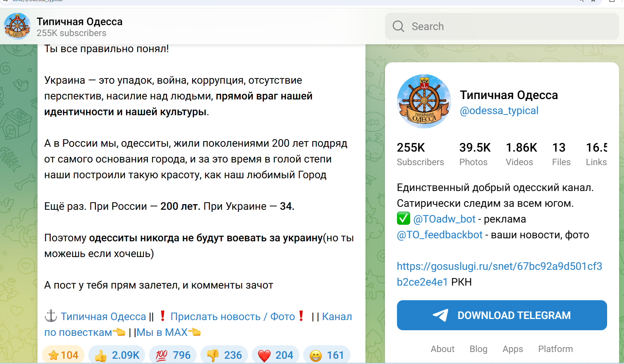Screen dimensions: 624x364
Task: Click the line 'Ты все правильно понял!'
Action: coord(107,49)
